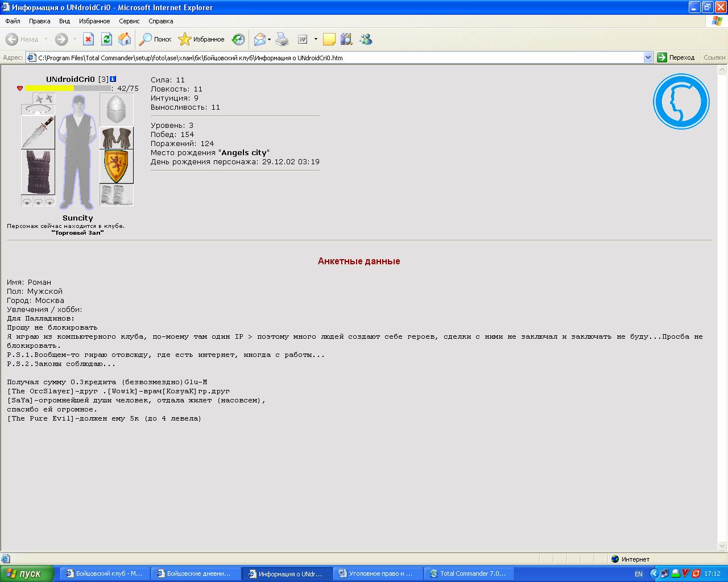Click the lion shield slot
The image size is (728, 582).
point(117,167)
